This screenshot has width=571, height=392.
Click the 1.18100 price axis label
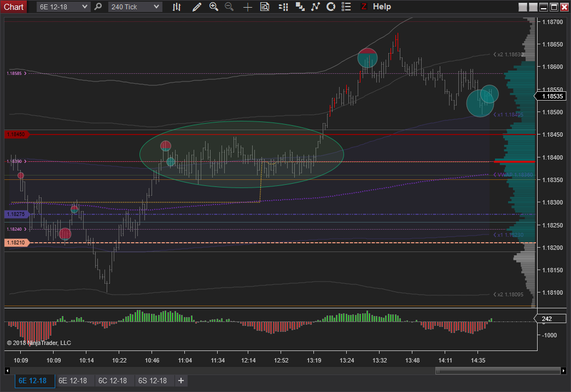coord(552,292)
